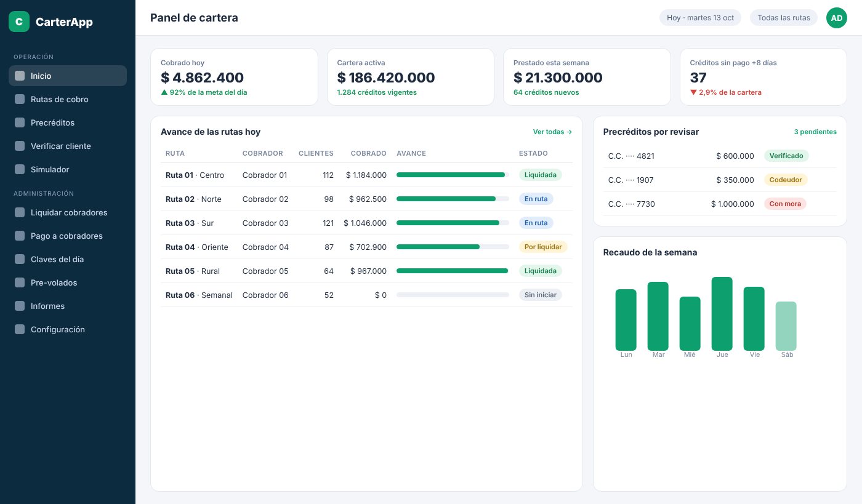The width and height of the screenshot is (862, 504).
Task: Open Liquidar cobradores menu label
Action: [69, 212]
